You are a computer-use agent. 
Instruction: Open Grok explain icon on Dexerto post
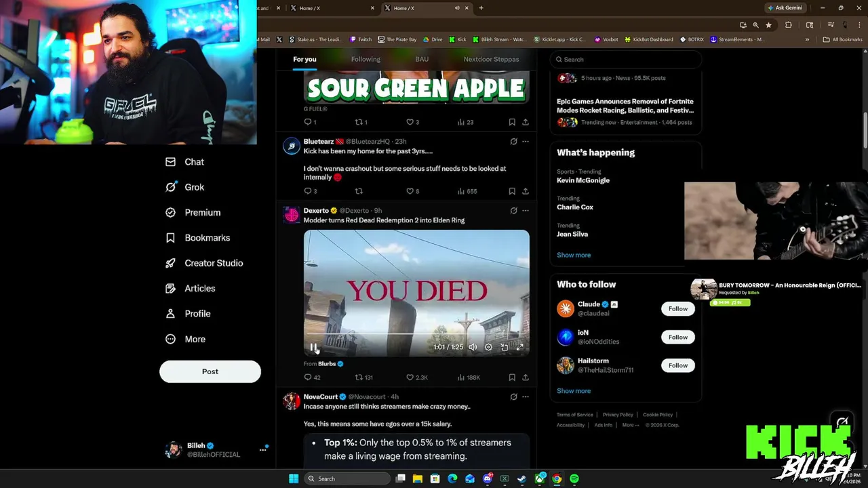(x=513, y=211)
